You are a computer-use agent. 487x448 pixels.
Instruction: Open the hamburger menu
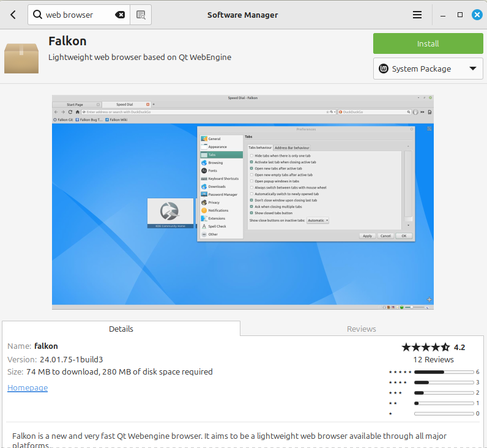417,15
